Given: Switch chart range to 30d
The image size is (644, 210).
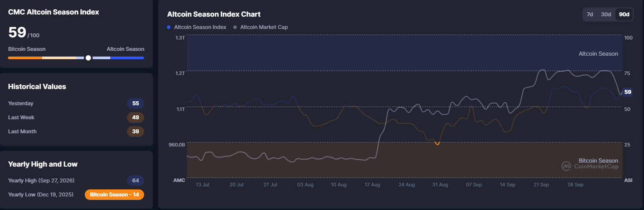Looking at the screenshot, I should [606, 14].
